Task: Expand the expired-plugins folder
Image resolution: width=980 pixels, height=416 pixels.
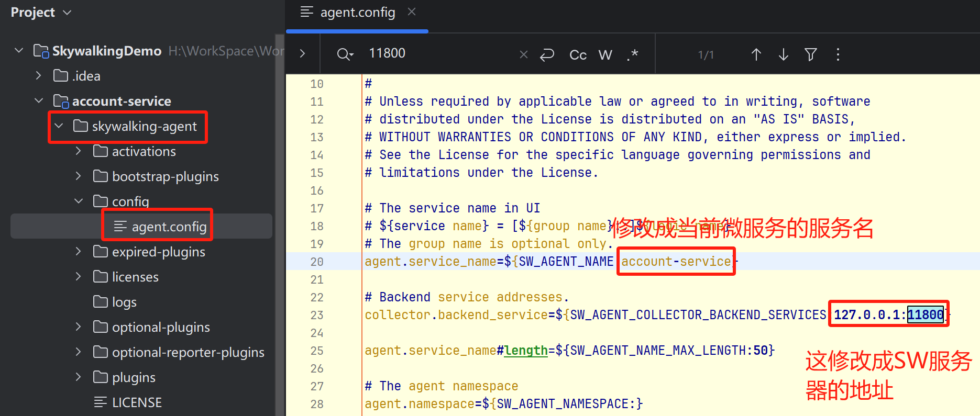Action: click(x=78, y=252)
